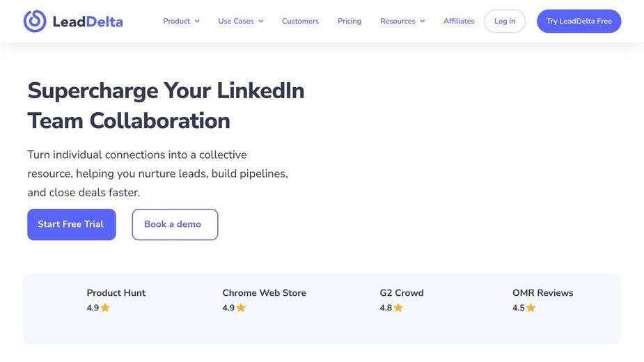Viewport: 644px width, 362px height.
Task: Click Start Free Trial button
Action: point(72,224)
